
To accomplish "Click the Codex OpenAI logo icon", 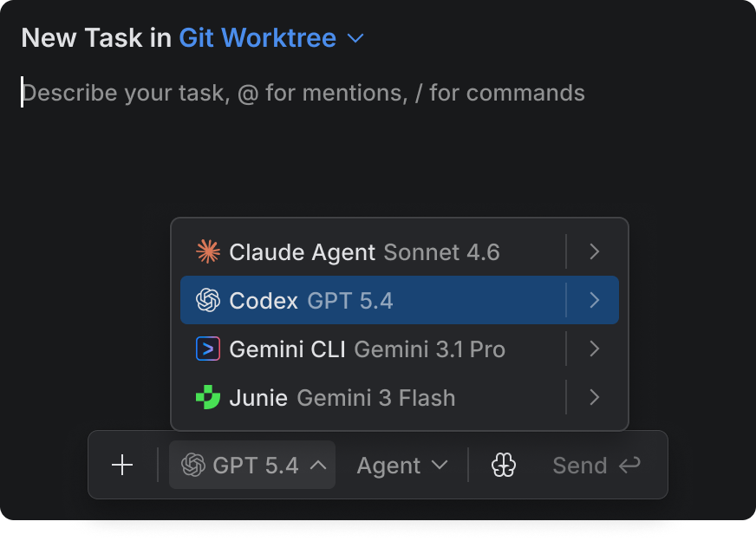I will click(208, 301).
